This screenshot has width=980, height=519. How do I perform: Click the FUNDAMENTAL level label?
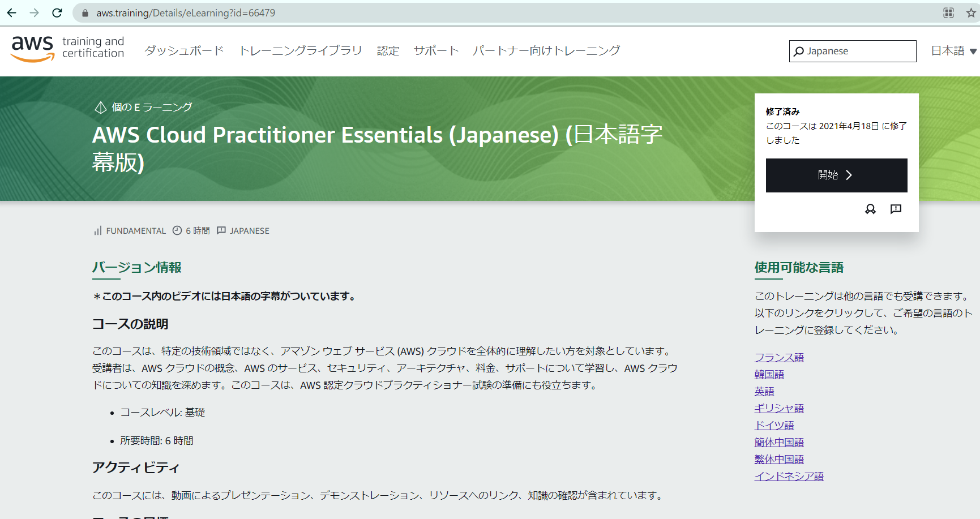[136, 231]
